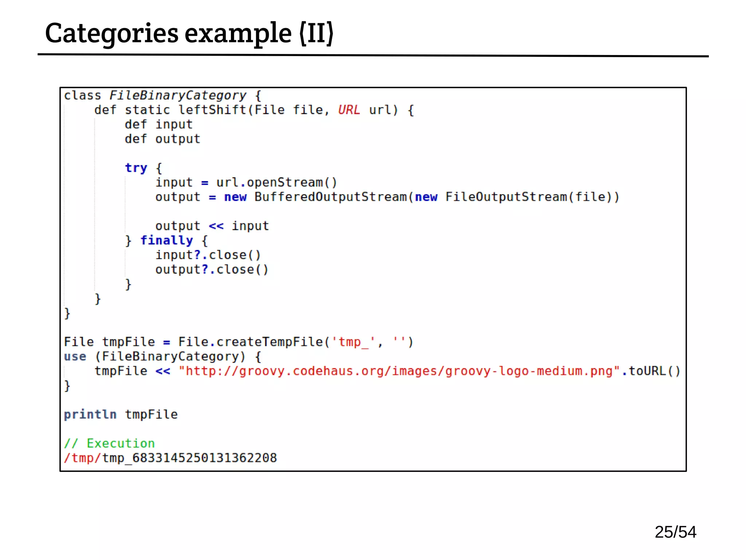Click the groovy.codehaus.org URL string
This screenshot has height=560, width=746.
point(399,371)
